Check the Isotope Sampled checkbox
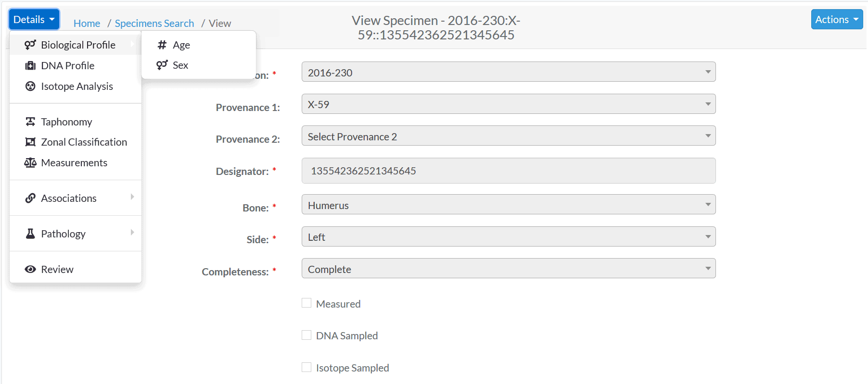 pyautogui.click(x=306, y=367)
